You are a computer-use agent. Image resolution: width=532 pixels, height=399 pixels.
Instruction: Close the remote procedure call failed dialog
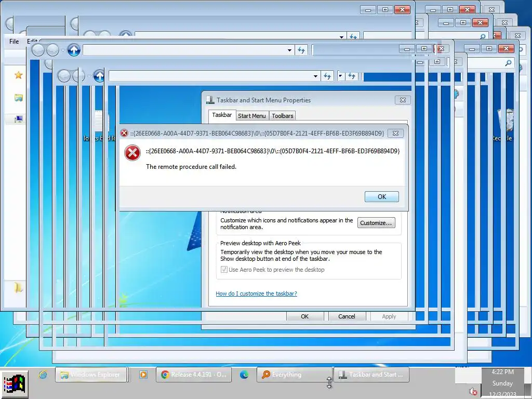395,134
